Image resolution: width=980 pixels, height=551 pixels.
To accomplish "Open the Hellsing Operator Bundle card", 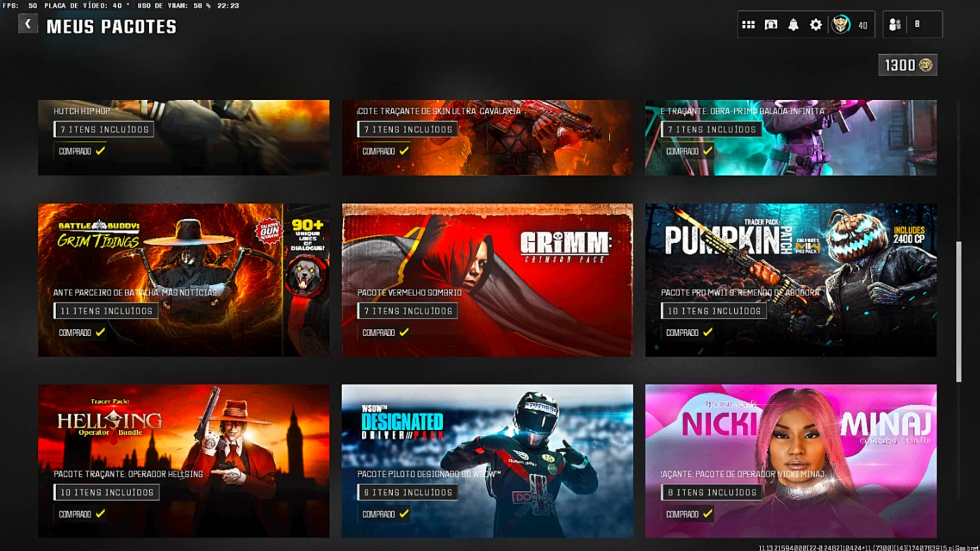I will (x=183, y=461).
